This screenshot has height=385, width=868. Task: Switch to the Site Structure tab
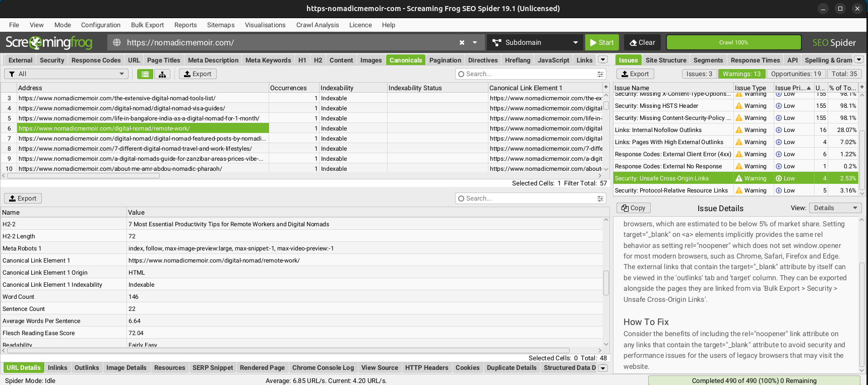pos(666,60)
